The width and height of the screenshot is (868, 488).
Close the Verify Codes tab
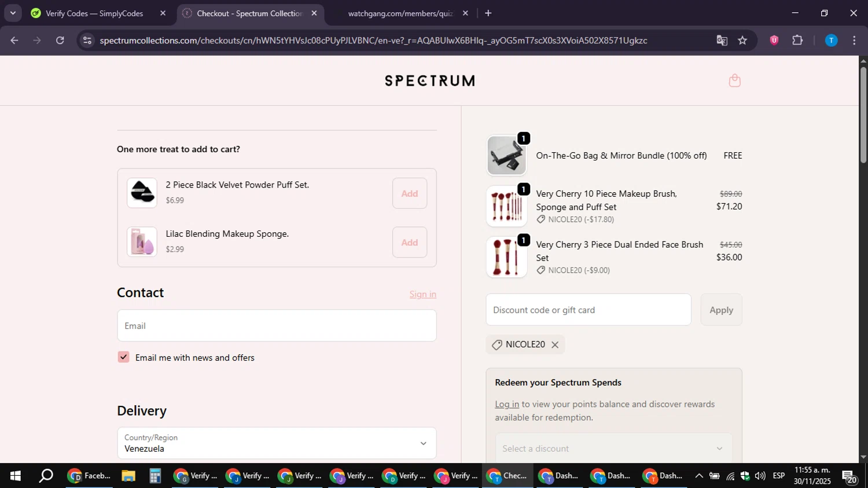coord(163,13)
